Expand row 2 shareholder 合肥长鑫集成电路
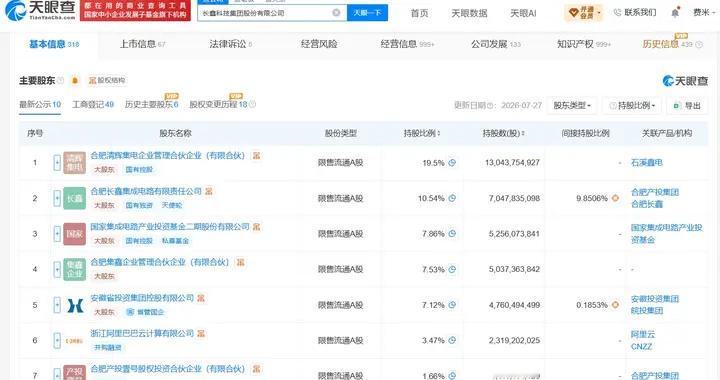 57,198
